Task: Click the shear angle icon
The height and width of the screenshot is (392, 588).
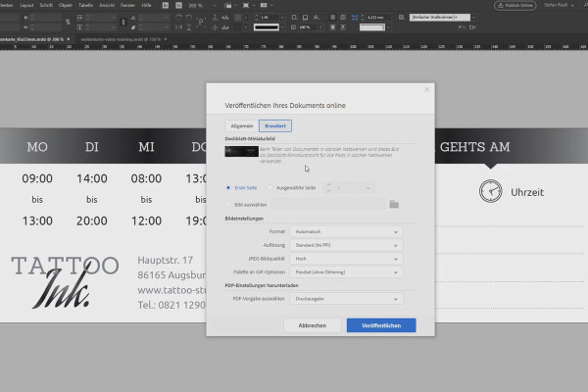Action: pos(133,27)
